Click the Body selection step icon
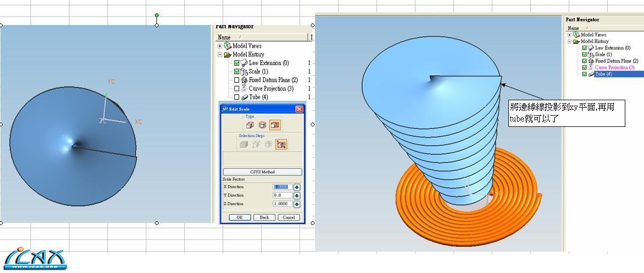 click(x=244, y=144)
